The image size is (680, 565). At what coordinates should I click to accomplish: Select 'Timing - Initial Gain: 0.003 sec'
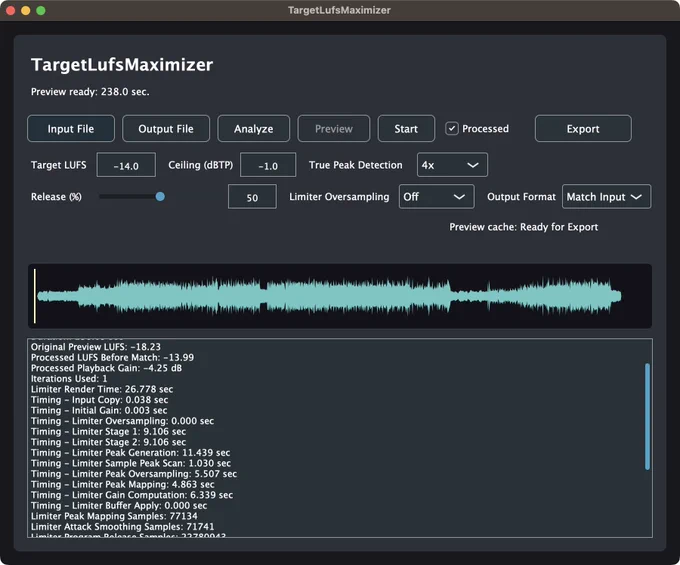[99, 410]
